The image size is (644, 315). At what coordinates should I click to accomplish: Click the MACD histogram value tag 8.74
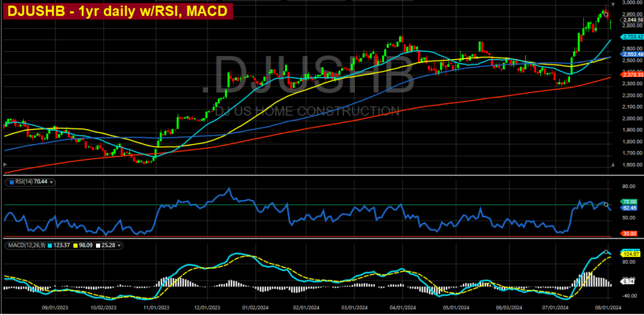[x=628, y=282]
